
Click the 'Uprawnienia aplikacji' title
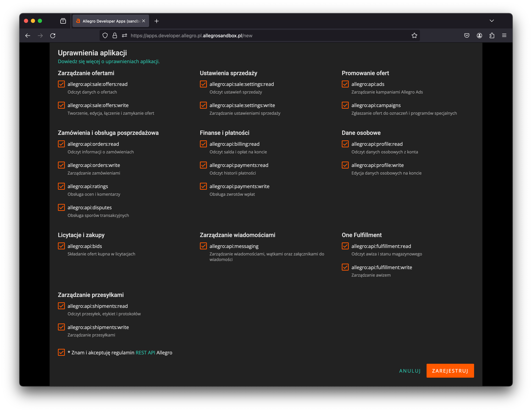click(x=92, y=53)
